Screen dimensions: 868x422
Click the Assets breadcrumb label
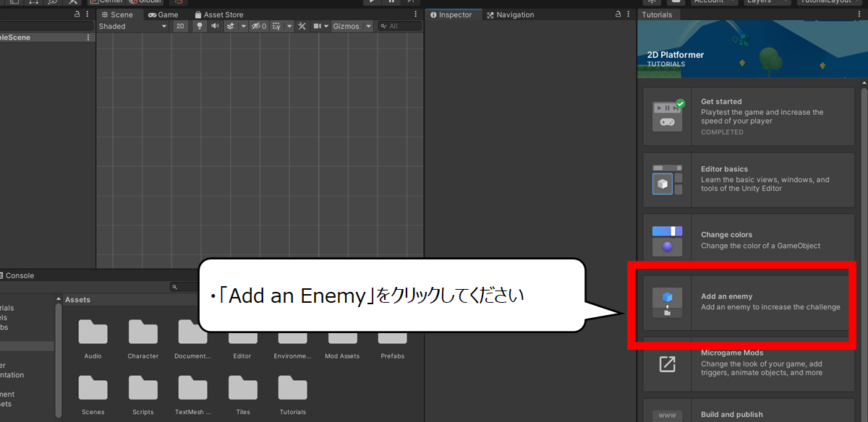click(77, 299)
